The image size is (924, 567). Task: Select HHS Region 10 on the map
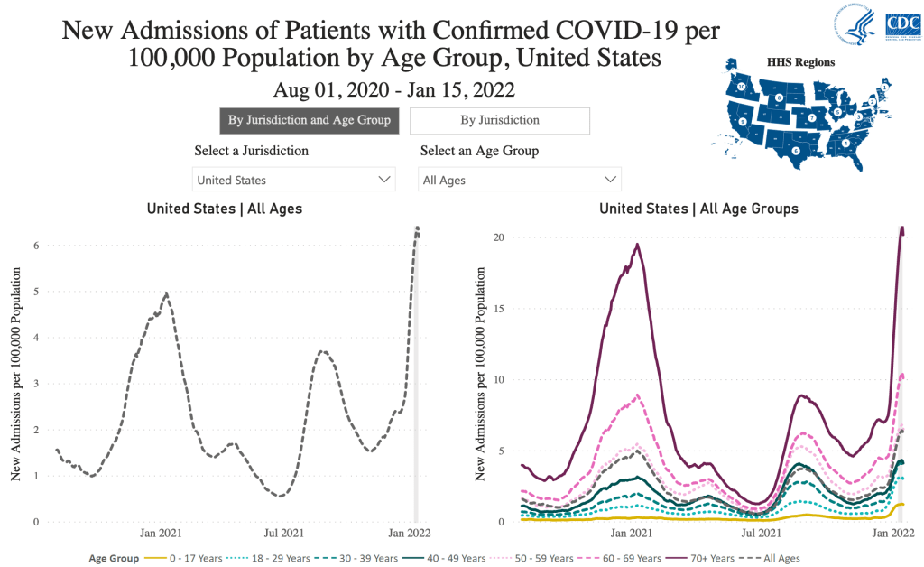click(x=743, y=88)
